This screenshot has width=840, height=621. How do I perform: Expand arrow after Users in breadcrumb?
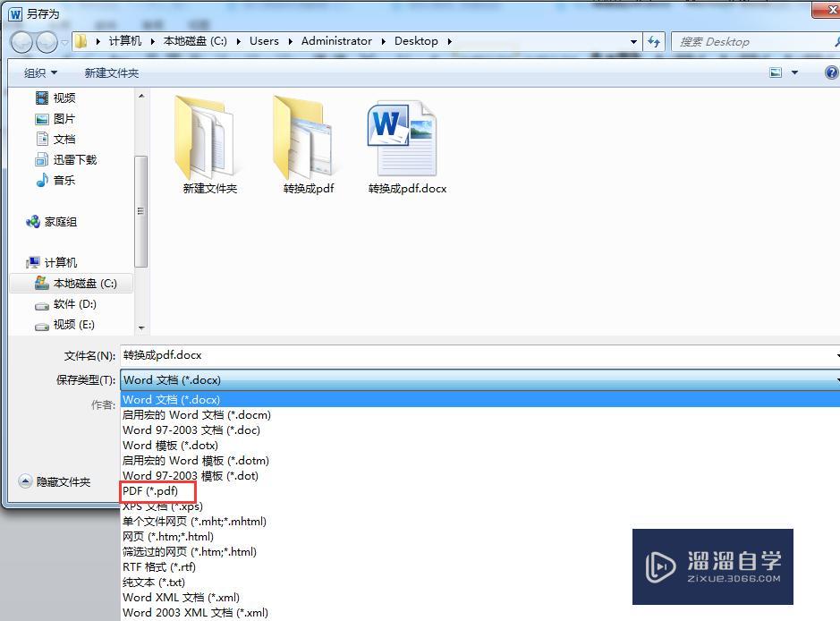290,41
